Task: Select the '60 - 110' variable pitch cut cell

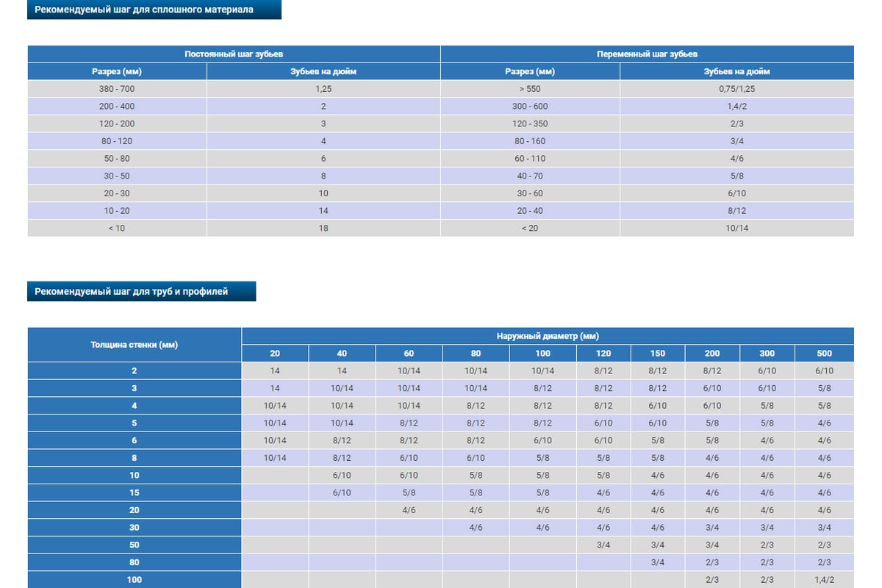Action: click(x=530, y=159)
